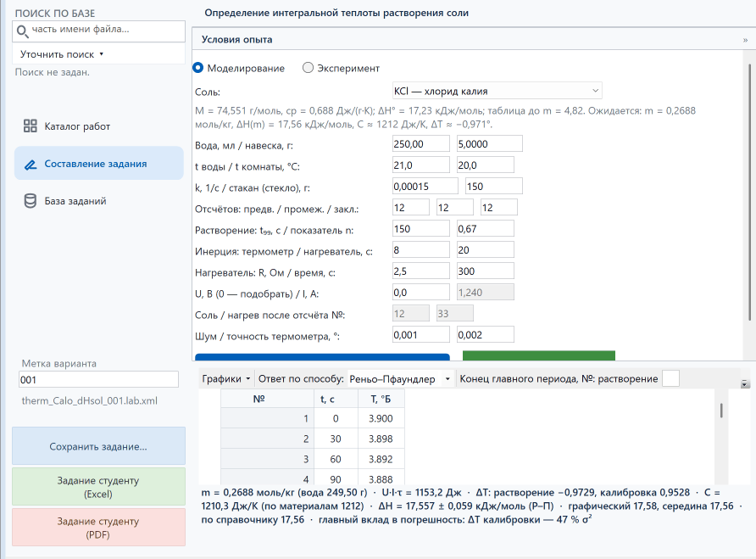Click the thermometer inertia field showing 8
Image resolution: width=756 pixels, height=559 pixels.
[x=421, y=250]
